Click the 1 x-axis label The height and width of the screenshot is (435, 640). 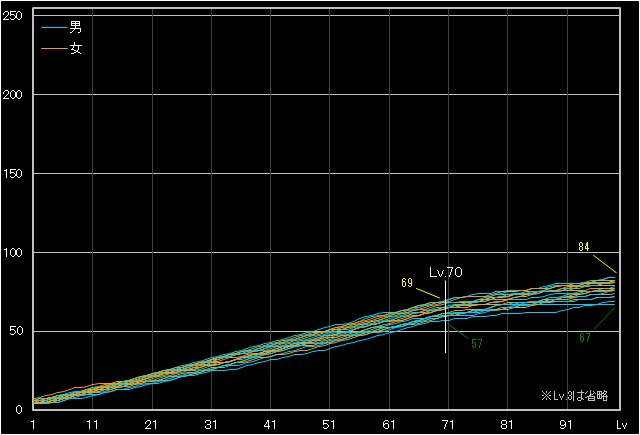(33, 425)
